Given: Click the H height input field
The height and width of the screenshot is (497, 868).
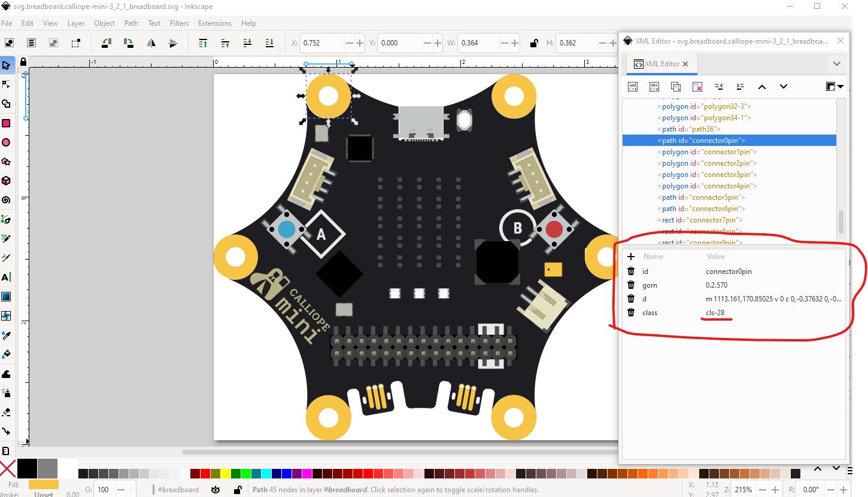Looking at the screenshot, I should pos(576,43).
